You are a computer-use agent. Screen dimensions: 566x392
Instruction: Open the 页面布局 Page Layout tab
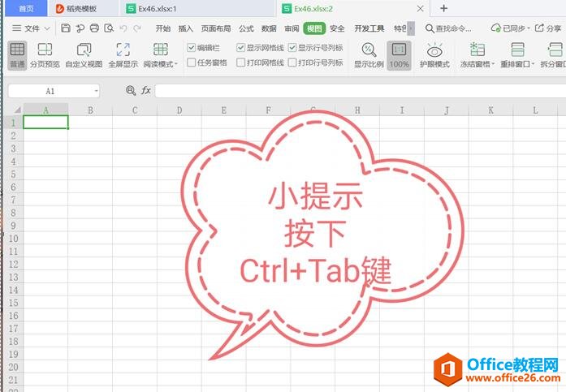coord(216,28)
